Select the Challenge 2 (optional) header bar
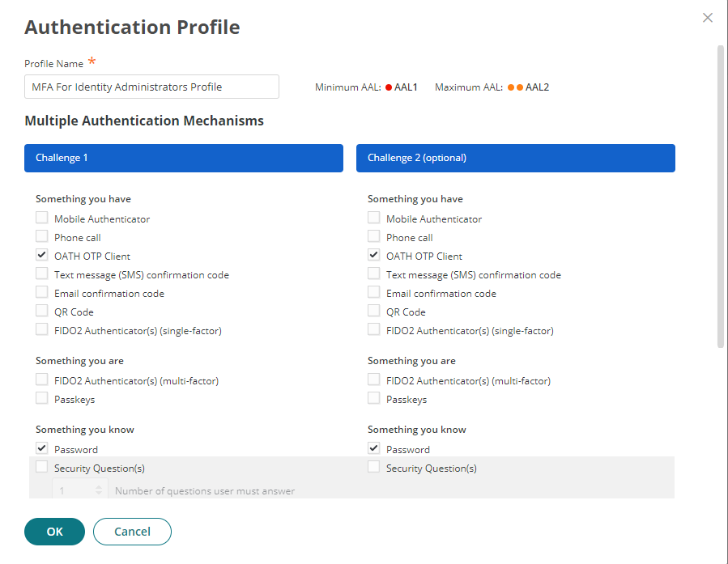The image size is (728, 564). 516,158
